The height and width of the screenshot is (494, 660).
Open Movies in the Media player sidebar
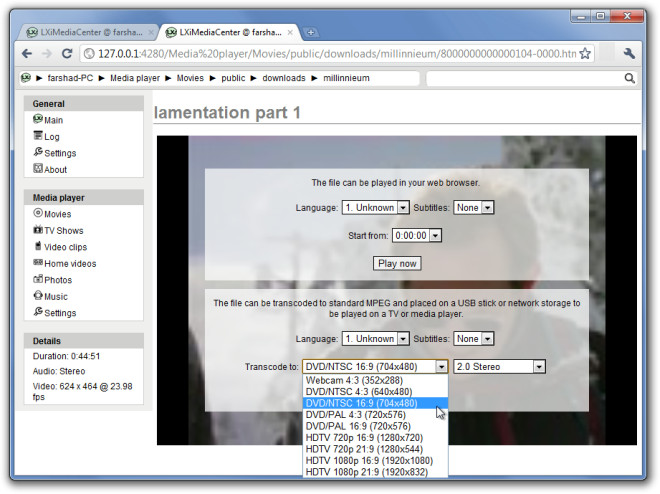57,214
